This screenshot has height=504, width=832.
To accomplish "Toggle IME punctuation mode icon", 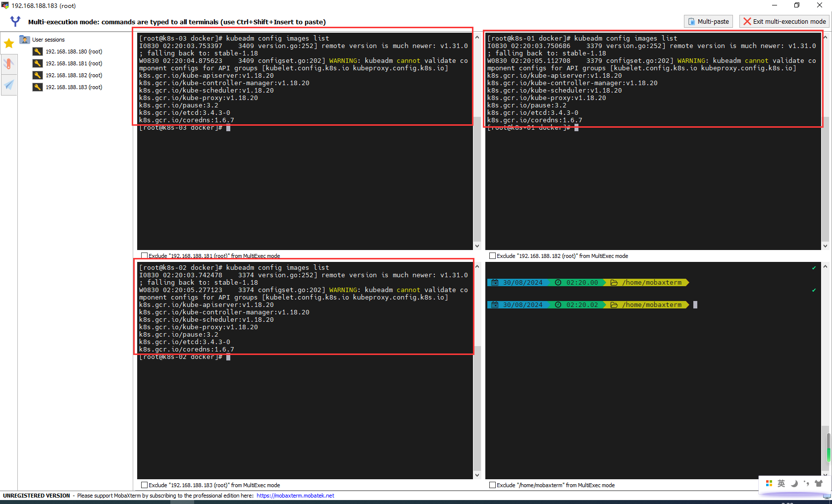I will [806, 483].
